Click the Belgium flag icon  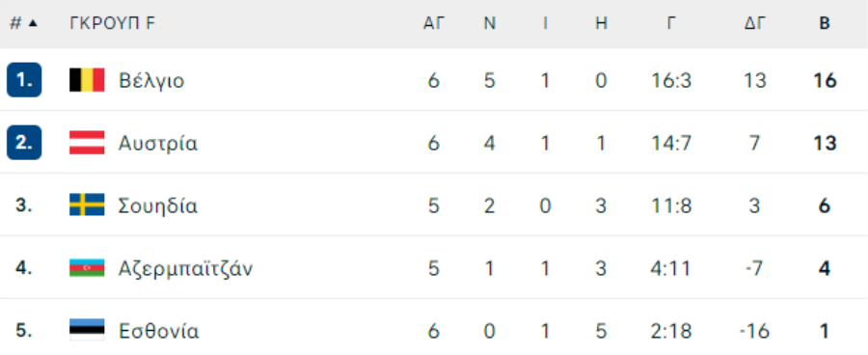87,80
